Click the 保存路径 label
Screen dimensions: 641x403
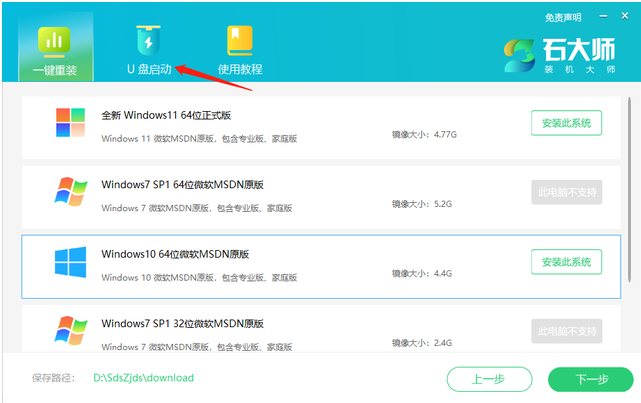(x=54, y=378)
